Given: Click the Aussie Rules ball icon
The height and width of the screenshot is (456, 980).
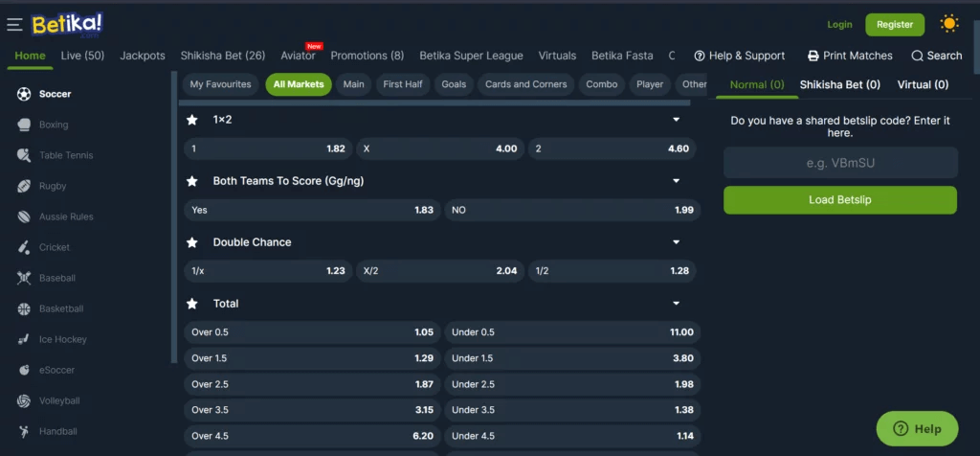Looking at the screenshot, I should (24, 217).
